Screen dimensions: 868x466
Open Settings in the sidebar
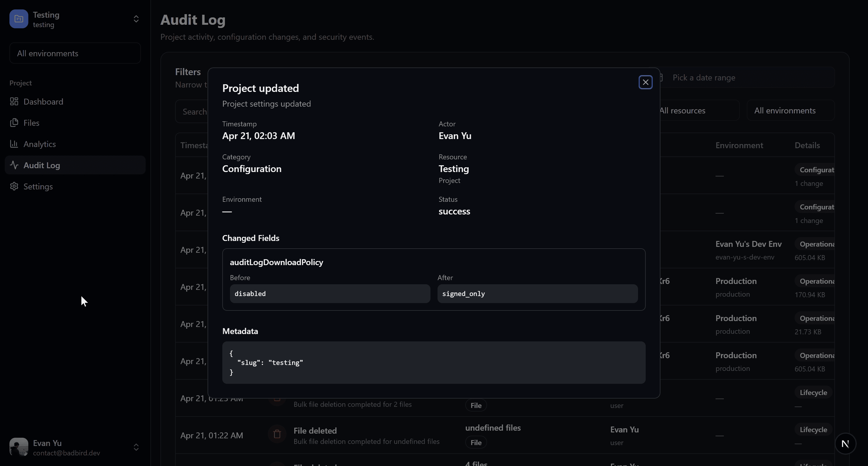click(75, 186)
